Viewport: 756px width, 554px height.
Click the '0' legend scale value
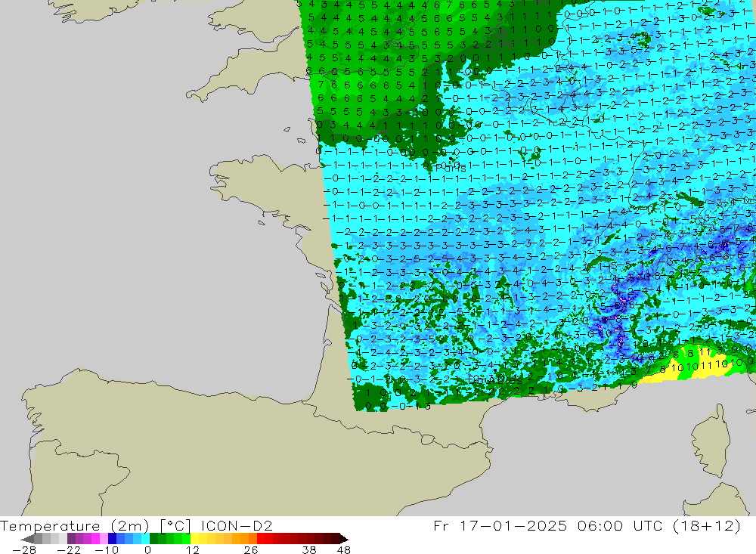point(148,549)
